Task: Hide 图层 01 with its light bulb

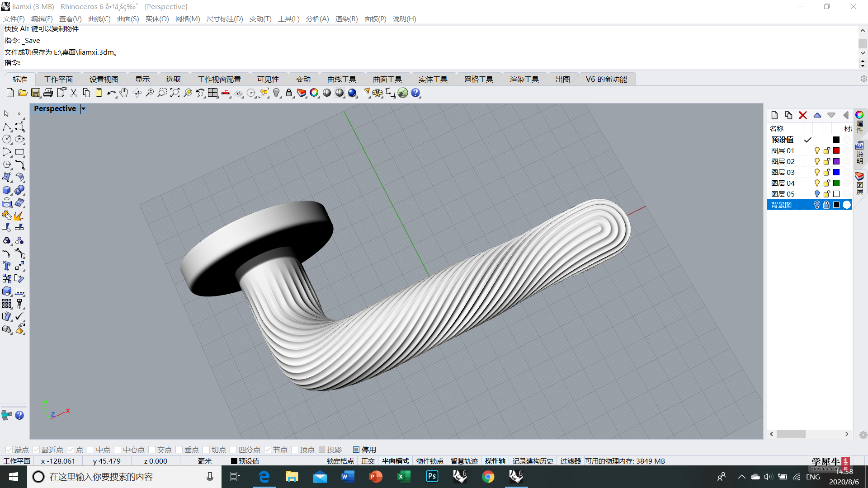Action: (x=817, y=151)
